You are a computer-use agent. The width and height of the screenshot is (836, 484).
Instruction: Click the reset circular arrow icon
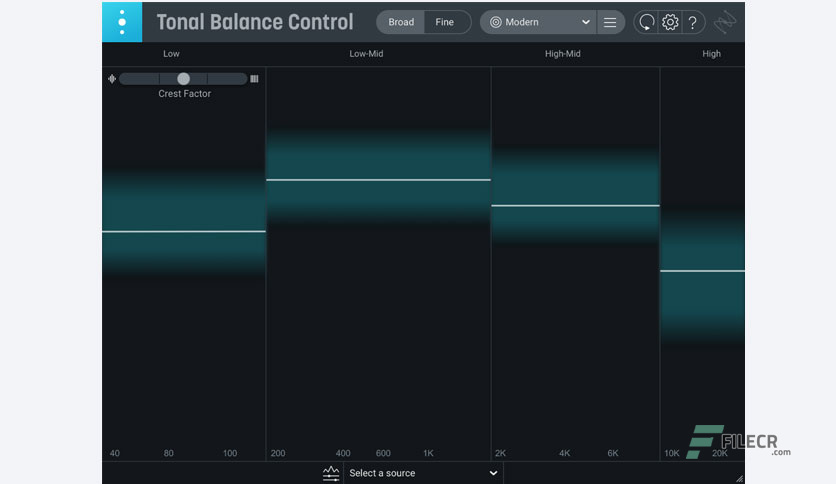point(647,22)
